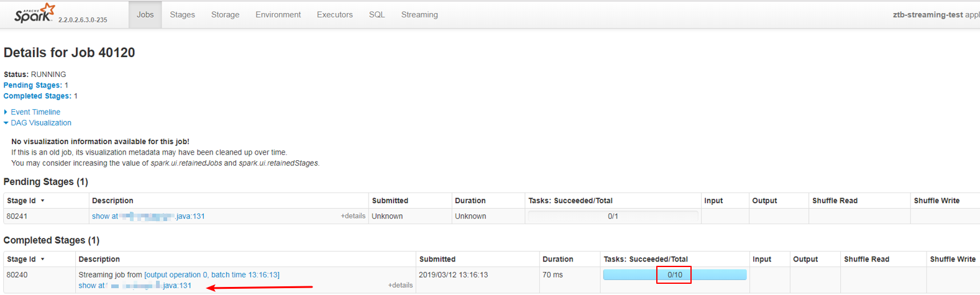Go to the Environment tab

tap(278, 14)
